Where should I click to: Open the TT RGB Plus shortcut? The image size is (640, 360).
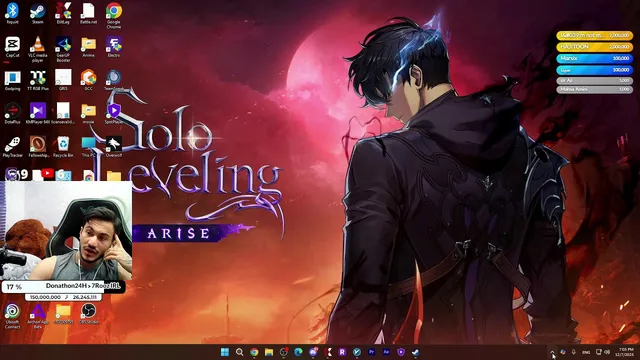pyautogui.click(x=38, y=80)
